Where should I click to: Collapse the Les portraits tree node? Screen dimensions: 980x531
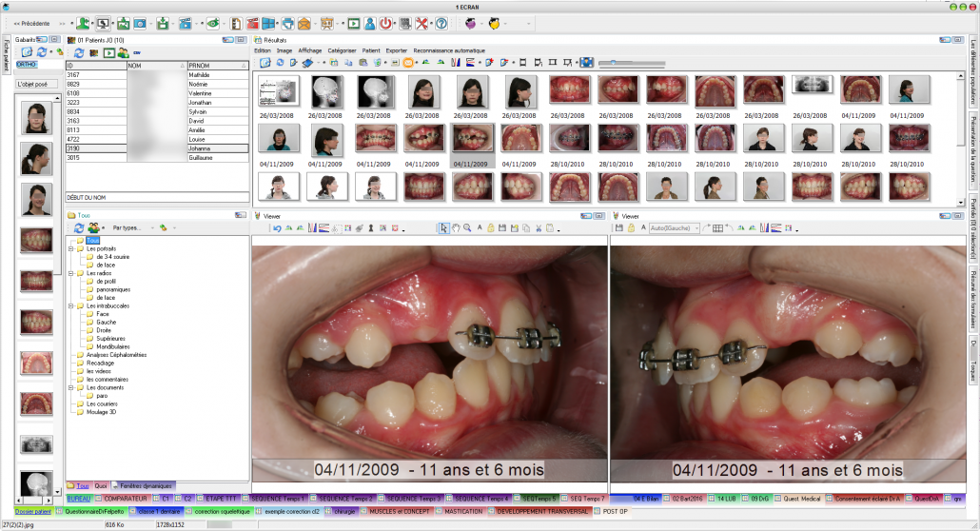coord(71,248)
